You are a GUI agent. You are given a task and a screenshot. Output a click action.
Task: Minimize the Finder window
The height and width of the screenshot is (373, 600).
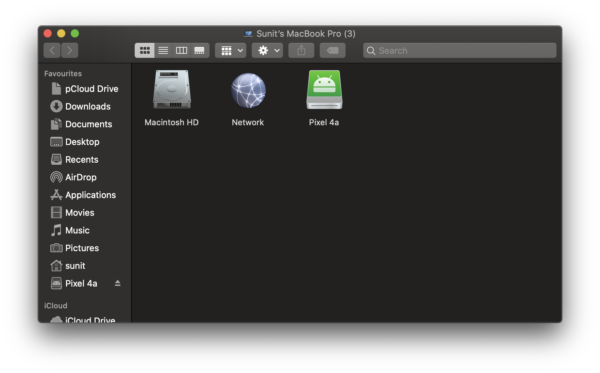[61, 34]
